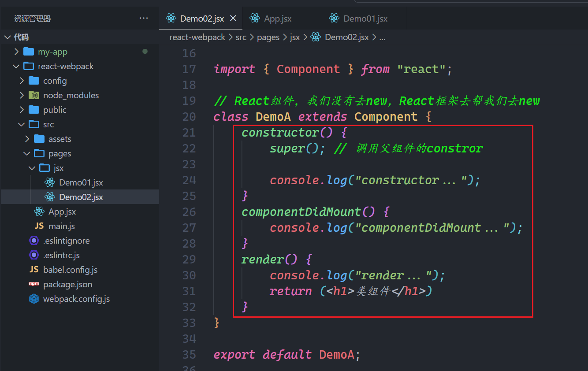Click the Demo02.jsx breadcrumb segment
Screen dimensions: 588x371
346,37
